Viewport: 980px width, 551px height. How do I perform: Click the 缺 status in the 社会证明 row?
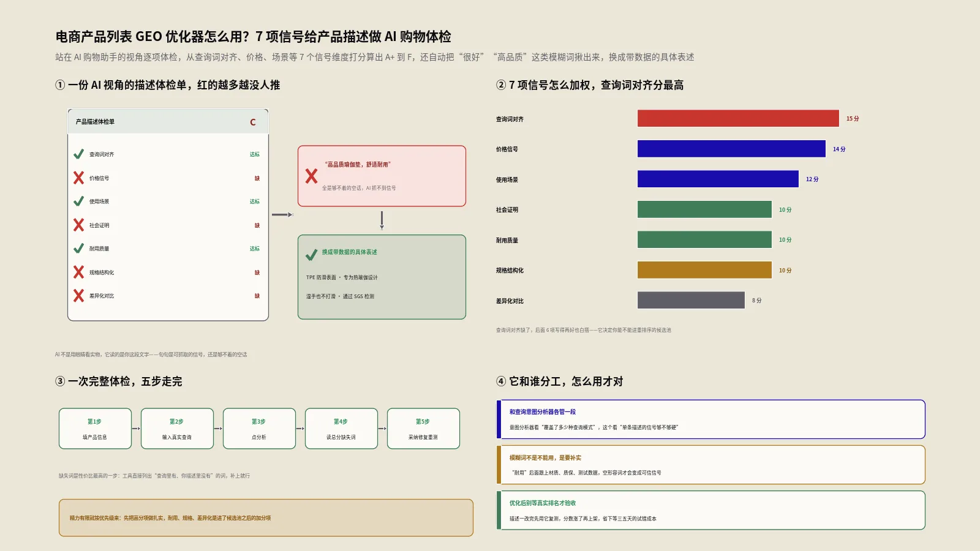[x=257, y=225]
